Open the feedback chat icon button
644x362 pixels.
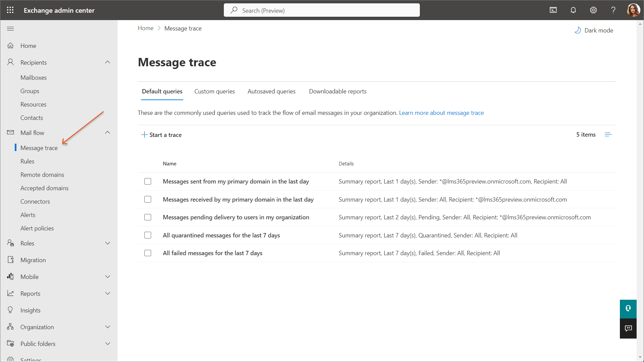pyautogui.click(x=628, y=329)
